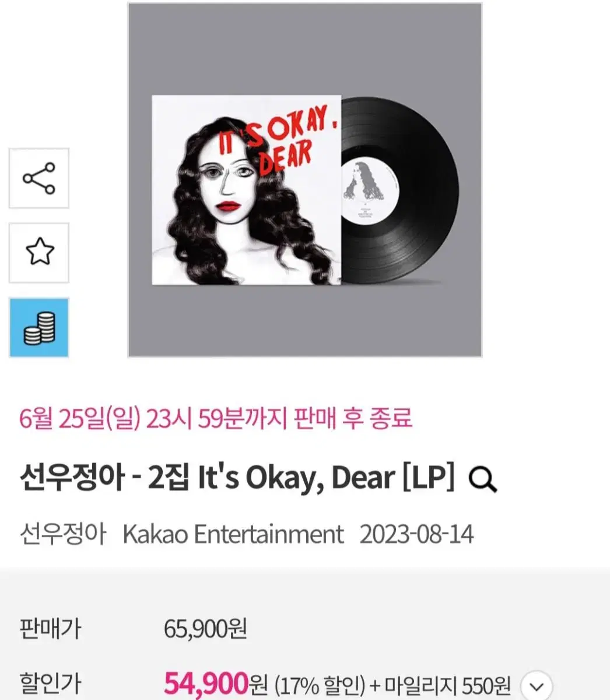Click the original price 65,900원
The width and height of the screenshot is (610, 700).
click(205, 629)
